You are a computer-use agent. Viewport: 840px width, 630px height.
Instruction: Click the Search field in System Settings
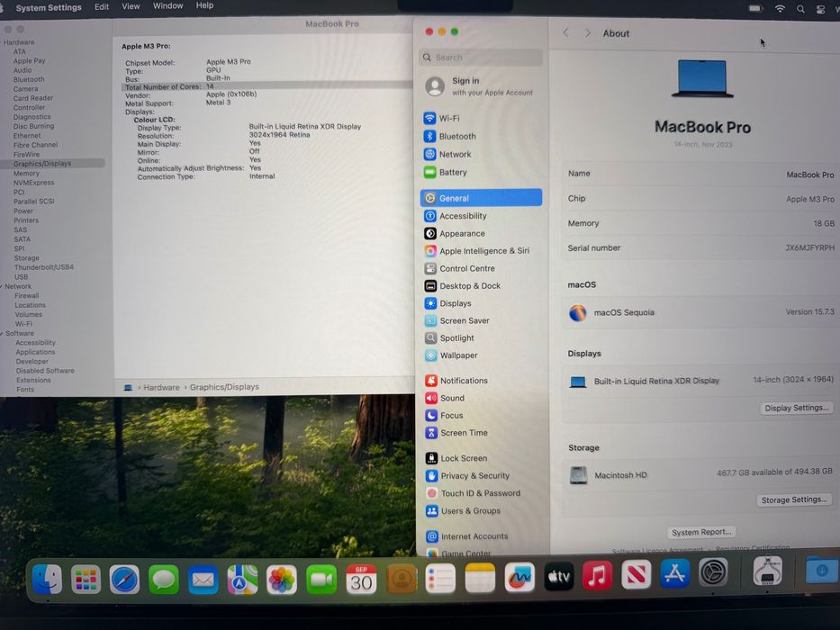(481, 58)
